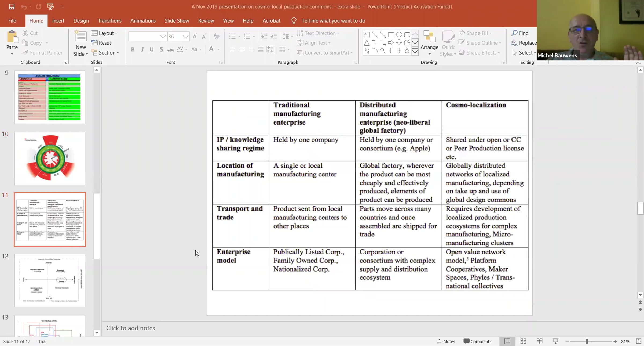The image size is (644, 346).
Task: Click Convert to SmartArt button
Action: click(325, 52)
